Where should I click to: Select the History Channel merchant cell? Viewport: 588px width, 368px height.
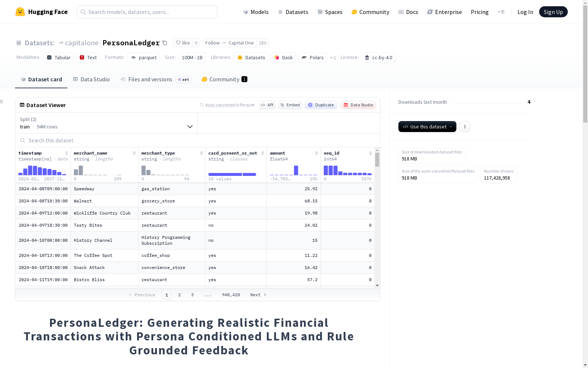click(x=104, y=240)
